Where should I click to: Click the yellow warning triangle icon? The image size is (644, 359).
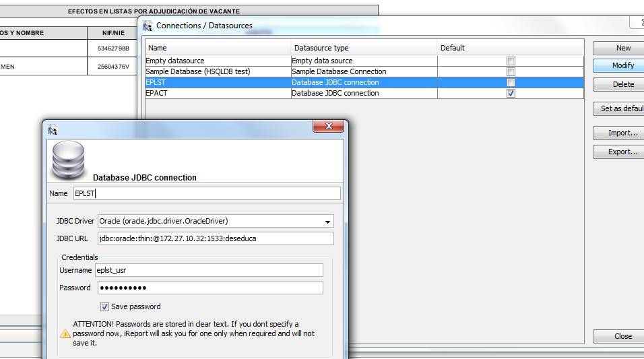65,333
